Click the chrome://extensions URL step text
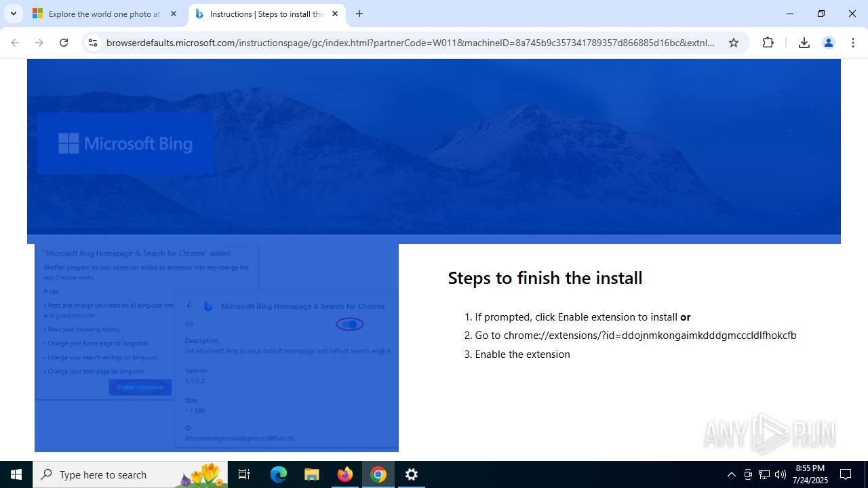Image resolution: width=868 pixels, height=488 pixels. pyautogui.click(x=635, y=335)
